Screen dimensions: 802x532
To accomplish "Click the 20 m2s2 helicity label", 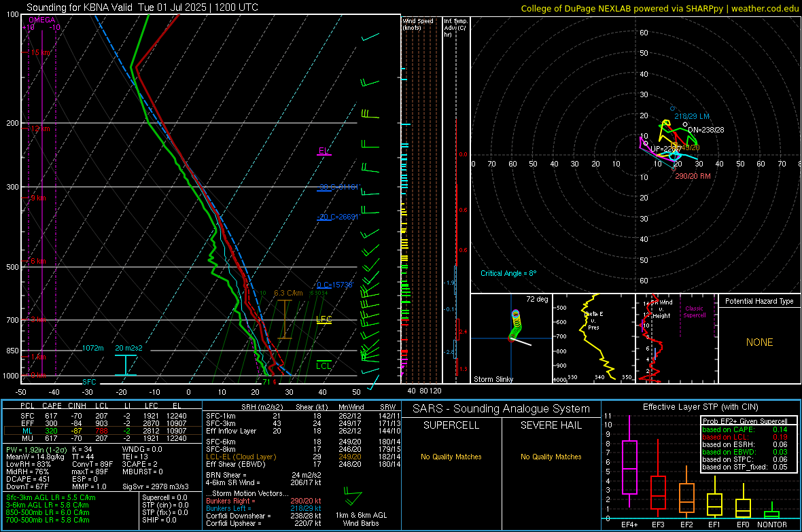I will pyautogui.click(x=129, y=348).
